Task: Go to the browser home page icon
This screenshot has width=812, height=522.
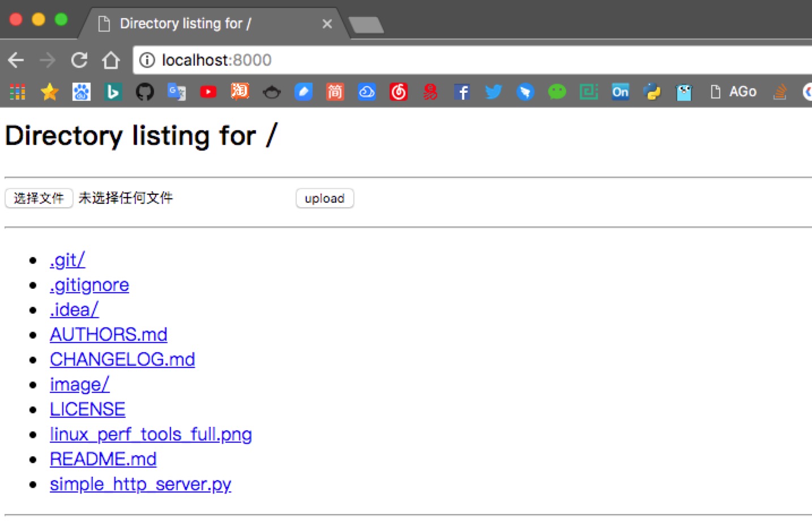Action: [111, 60]
